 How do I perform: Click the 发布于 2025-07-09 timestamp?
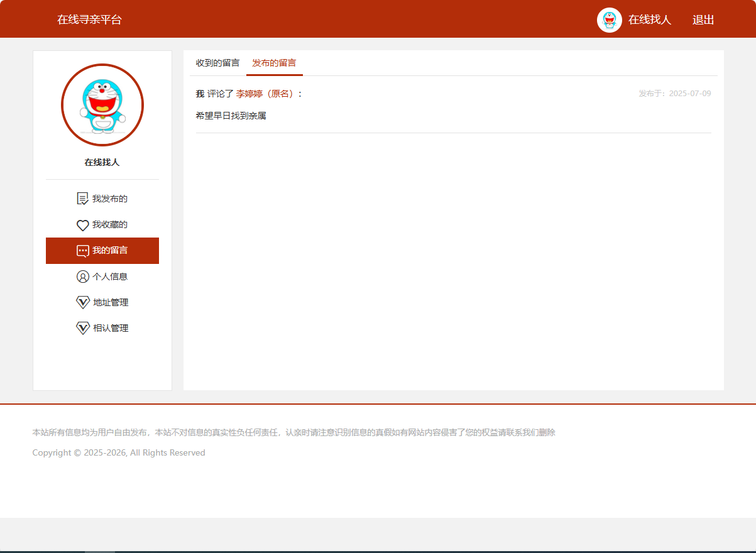click(674, 93)
